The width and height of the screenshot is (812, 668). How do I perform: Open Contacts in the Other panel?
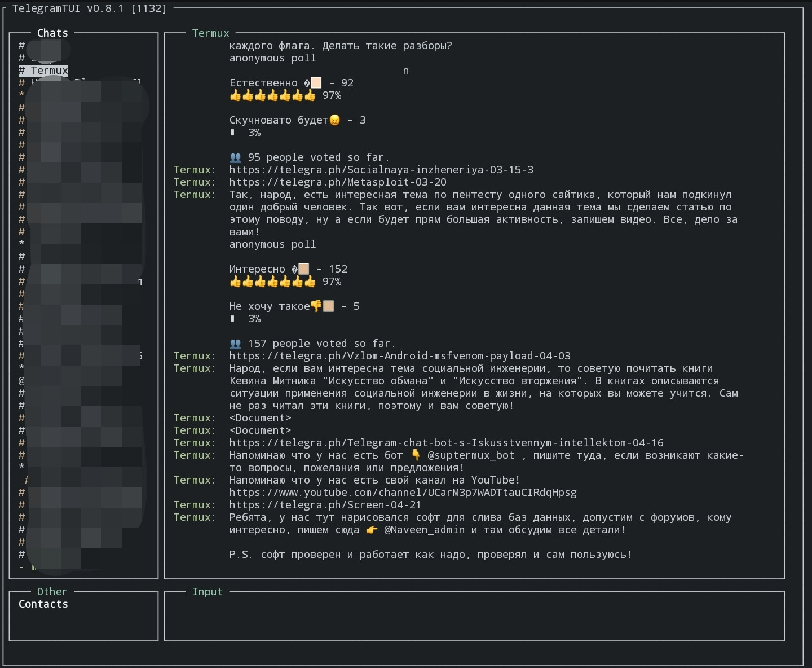(43, 604)
